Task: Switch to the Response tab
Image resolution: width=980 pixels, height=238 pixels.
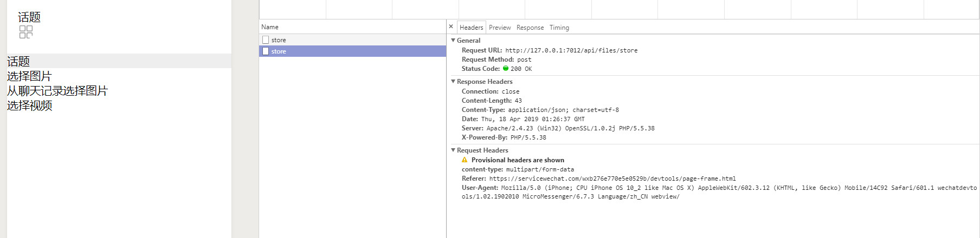Action: click(530, 28)
